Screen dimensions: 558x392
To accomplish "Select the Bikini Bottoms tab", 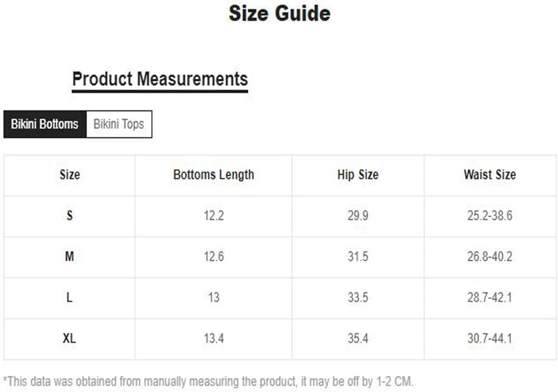I will (45, 124).
